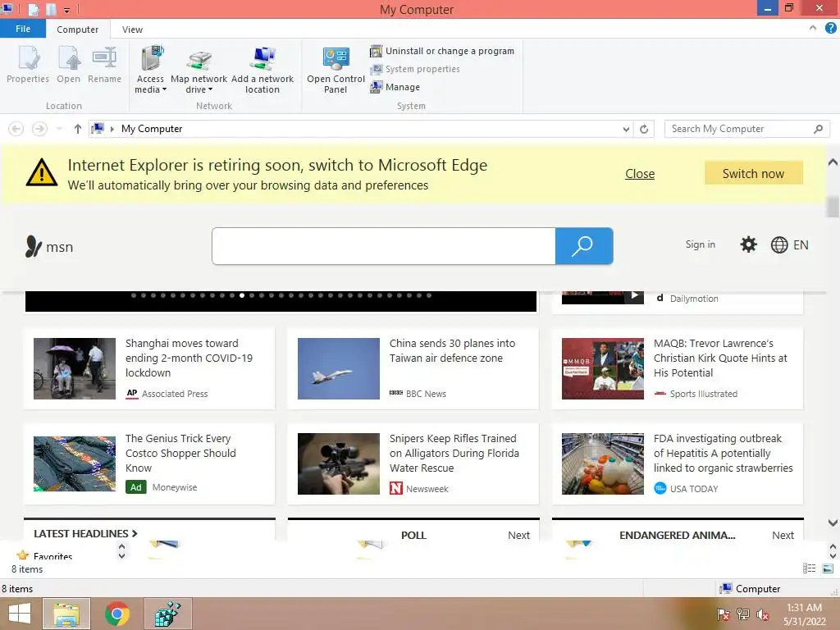Image resolution: width=840 pixels, height=630 pixels.
Task: Click Favorites in the navigation pane
Action: click(52, 556)
